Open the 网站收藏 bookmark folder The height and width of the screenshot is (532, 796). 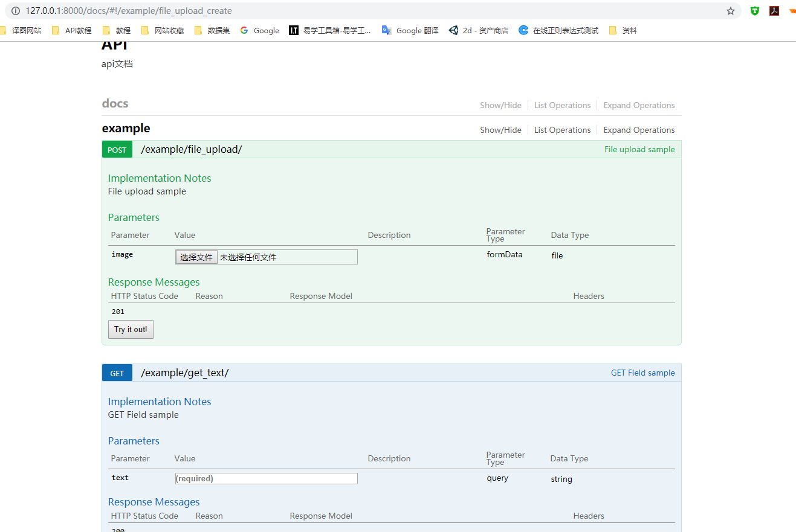tap(163, 30)
